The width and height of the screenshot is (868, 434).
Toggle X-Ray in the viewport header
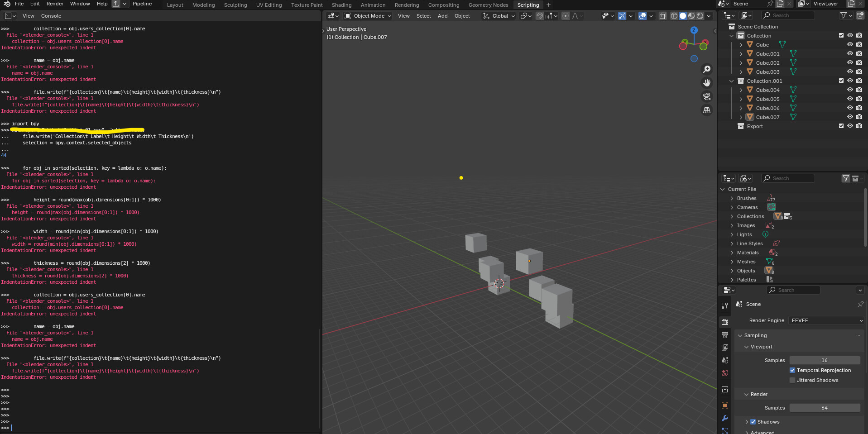point(662,16)
